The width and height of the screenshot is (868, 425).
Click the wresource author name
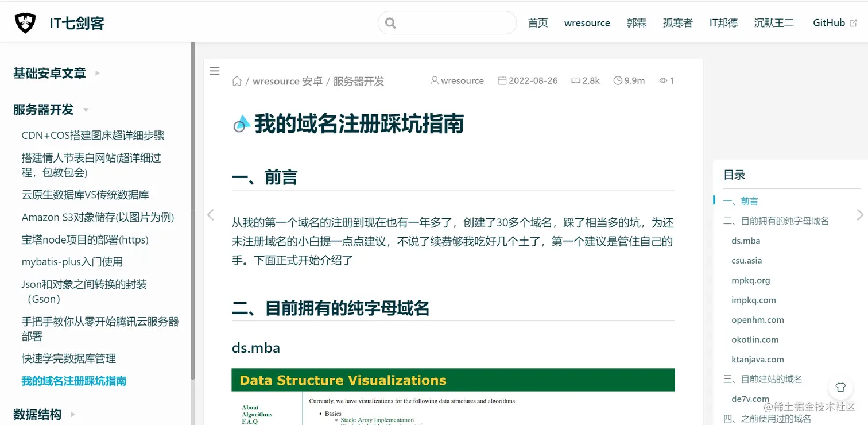(x=462, y=81)
